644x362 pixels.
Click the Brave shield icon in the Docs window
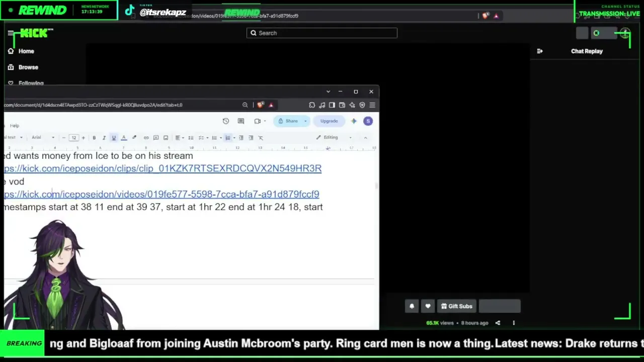pyautogui.click(x=260, y=105)
